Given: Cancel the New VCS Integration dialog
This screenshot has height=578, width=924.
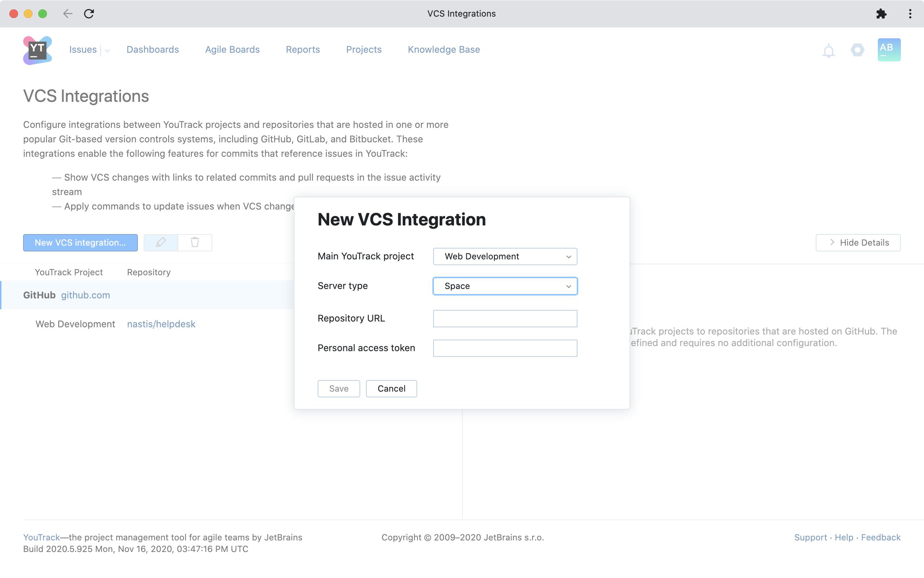Looking at the screenshot, I should (391, 388).
